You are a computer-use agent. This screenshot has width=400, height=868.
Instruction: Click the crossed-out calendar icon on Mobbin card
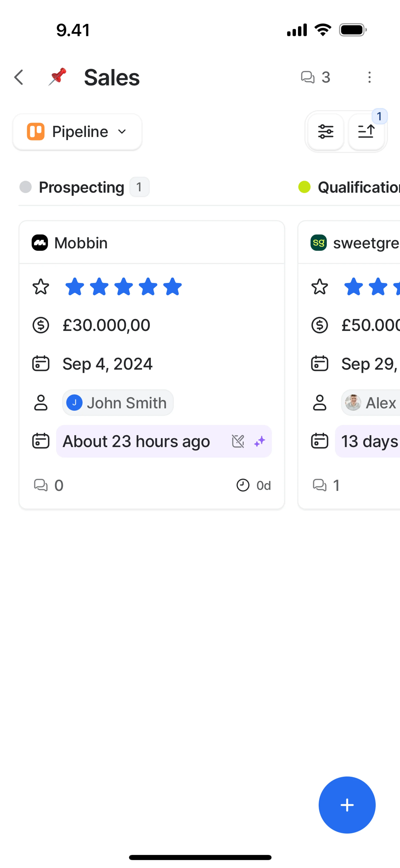tap(238, 442)
